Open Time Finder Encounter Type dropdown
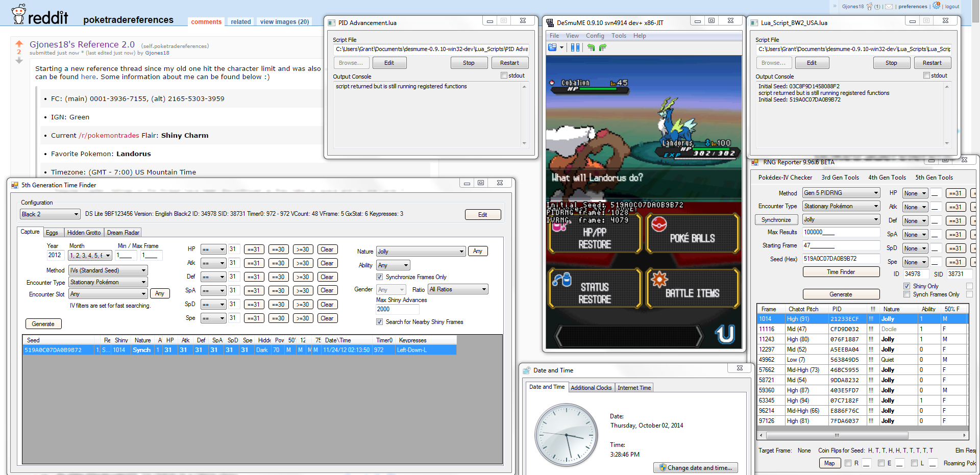This screenshot has height=475, width=980. pyautogui.click(x=108, y=282)
